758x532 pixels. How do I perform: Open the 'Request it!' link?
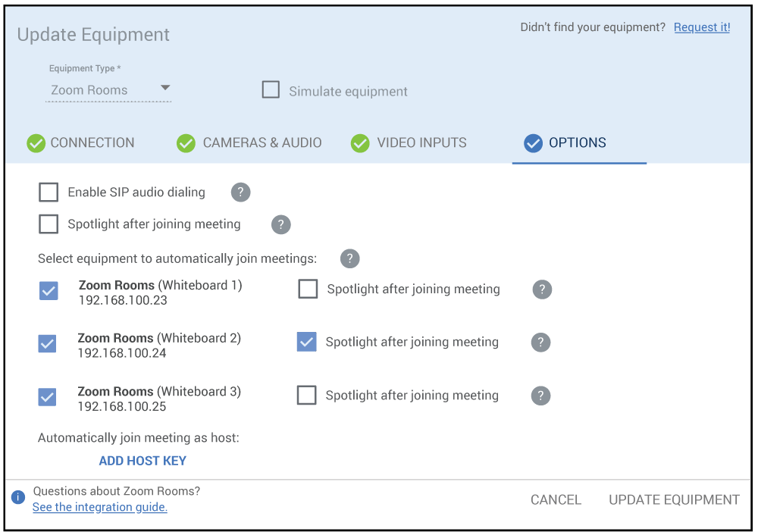click(x=702, y=27)
